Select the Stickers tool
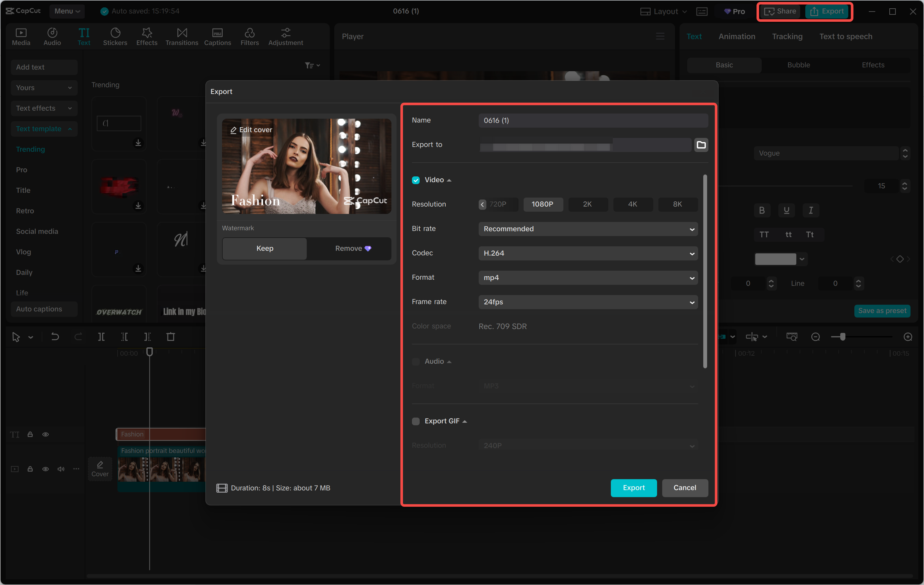Image resolution: width=924 pixels, height=585 pixels. [115, 36]
